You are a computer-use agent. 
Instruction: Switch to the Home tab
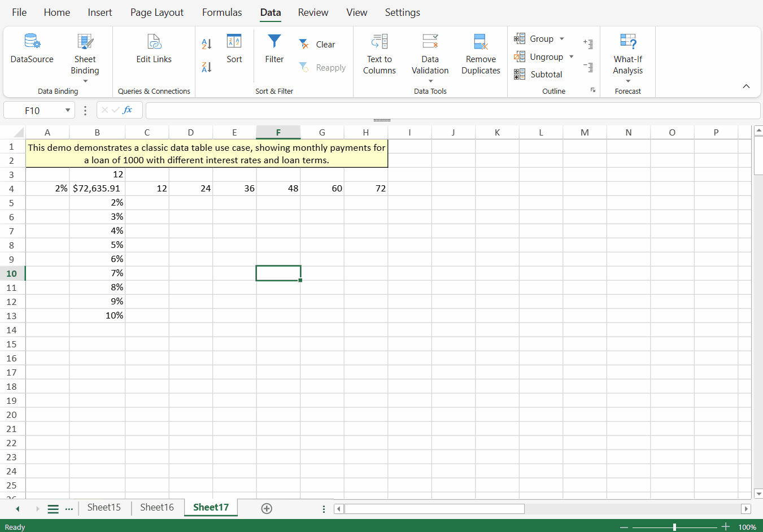(x=57, y=12)
